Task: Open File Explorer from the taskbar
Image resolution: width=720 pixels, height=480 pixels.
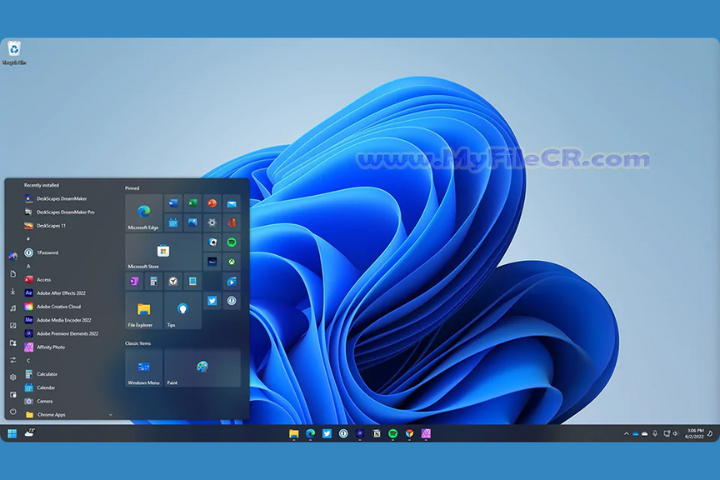Action: 294,433
